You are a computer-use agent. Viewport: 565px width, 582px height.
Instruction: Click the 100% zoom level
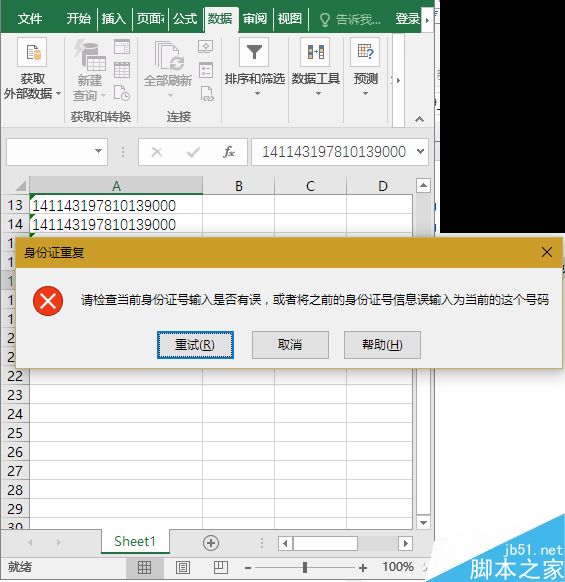[398, 567]
